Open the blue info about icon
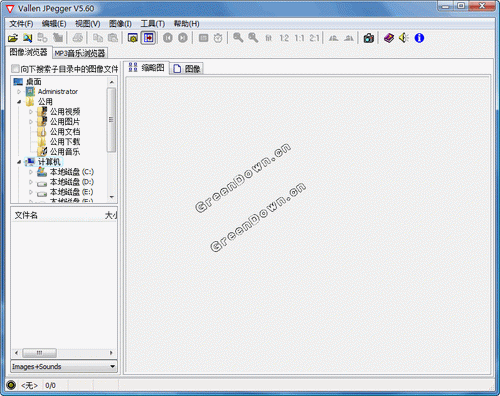This screenshot has width=500, height=396. (x=419, y=38)
